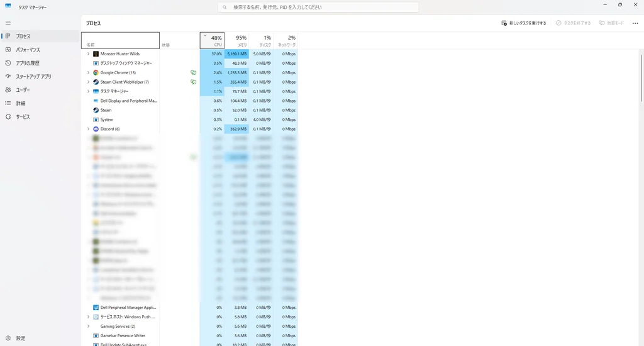644x346 pixels.
Task: Sort by the 95% メモリ column header
Action: (236, 41)
